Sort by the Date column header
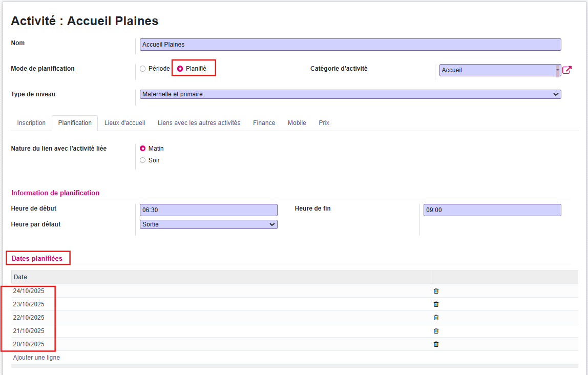 [x=20, y=277]
